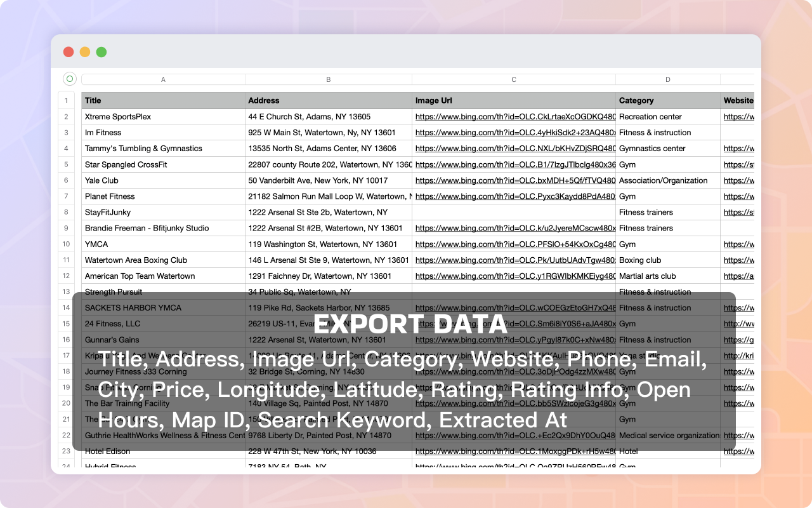This screenshot has width=812, height=508.
Task: Select row number 10 header
Action: coord(66,244)
